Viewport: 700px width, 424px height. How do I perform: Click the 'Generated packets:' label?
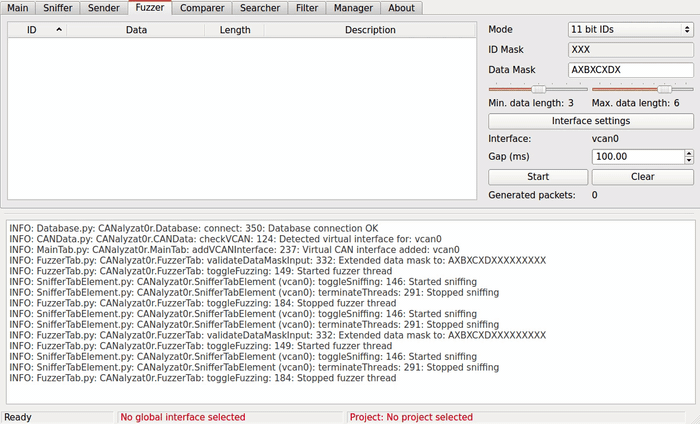532,195
